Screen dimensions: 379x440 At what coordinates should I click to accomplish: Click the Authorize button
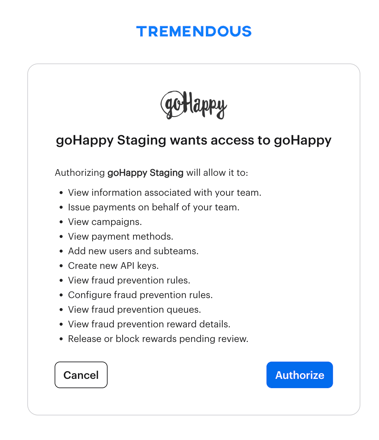coord(299,375)
